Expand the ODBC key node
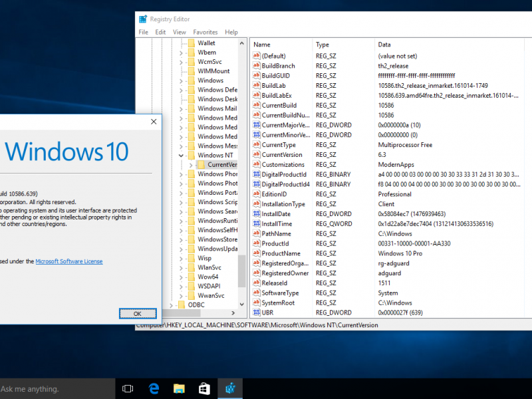This screenshot has width=532, height=399. (172, 305)
